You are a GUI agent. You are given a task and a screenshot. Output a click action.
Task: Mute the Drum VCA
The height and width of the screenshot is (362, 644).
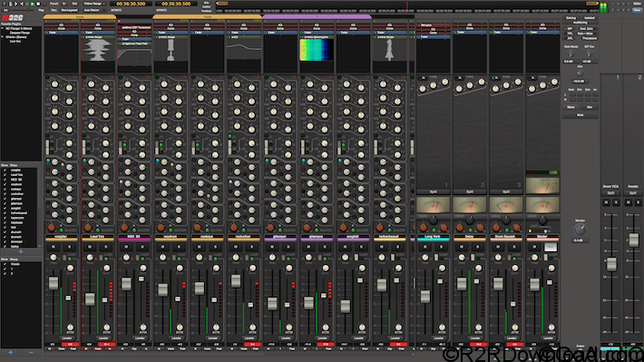[x=607, y=202]
